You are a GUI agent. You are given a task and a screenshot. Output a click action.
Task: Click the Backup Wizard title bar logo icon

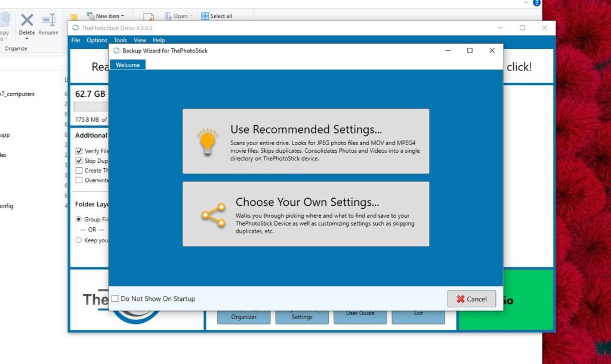[x=116, y=51]
